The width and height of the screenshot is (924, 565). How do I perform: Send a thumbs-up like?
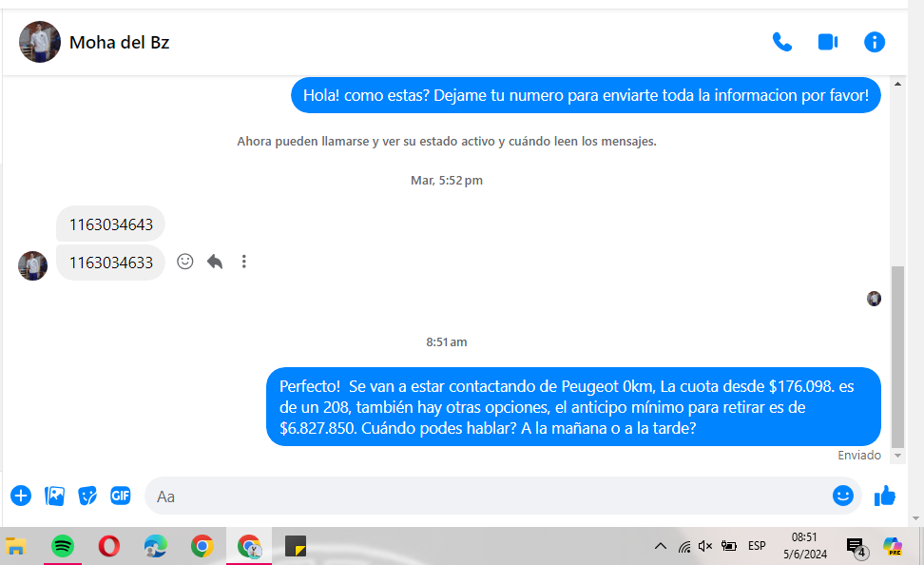pos(885,496)
